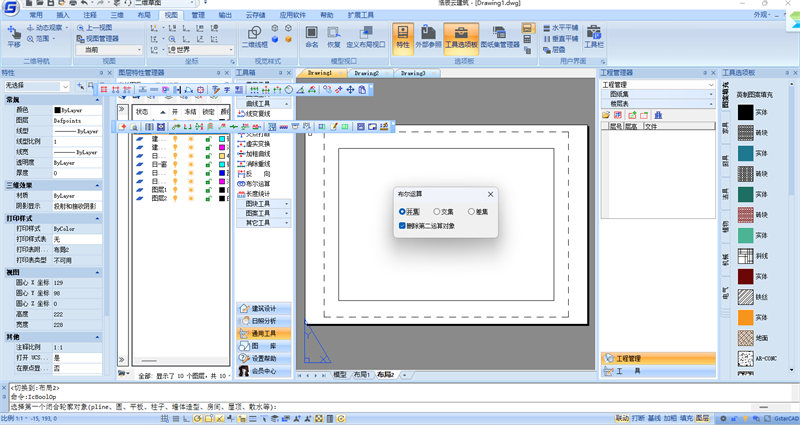
Task: Select the orange 实体 hatch swatch
Action: [x=745, y=317]
